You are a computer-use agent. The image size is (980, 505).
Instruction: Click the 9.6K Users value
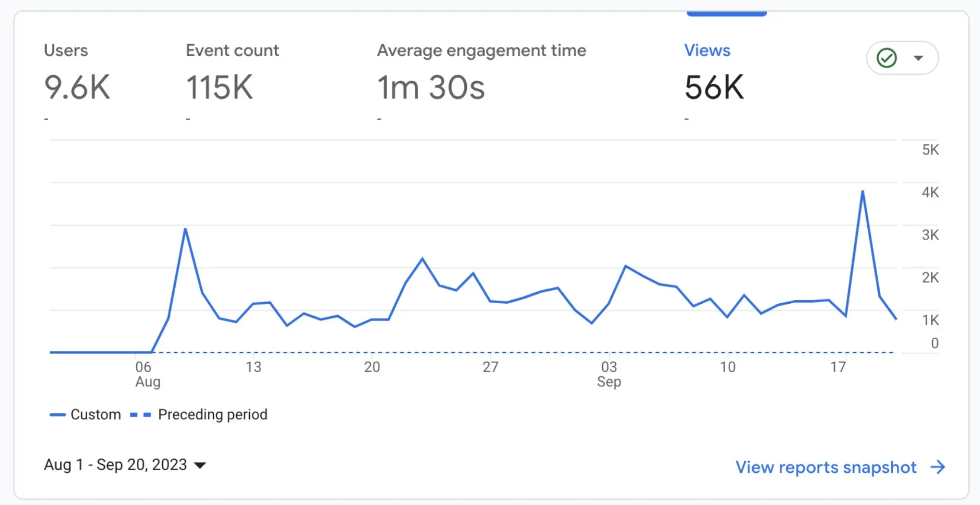pos(77,88)
